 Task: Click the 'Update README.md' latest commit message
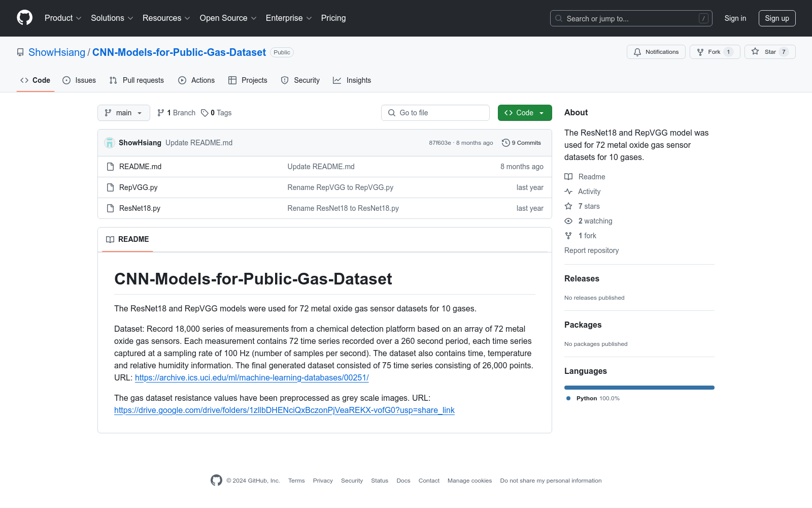199,143
